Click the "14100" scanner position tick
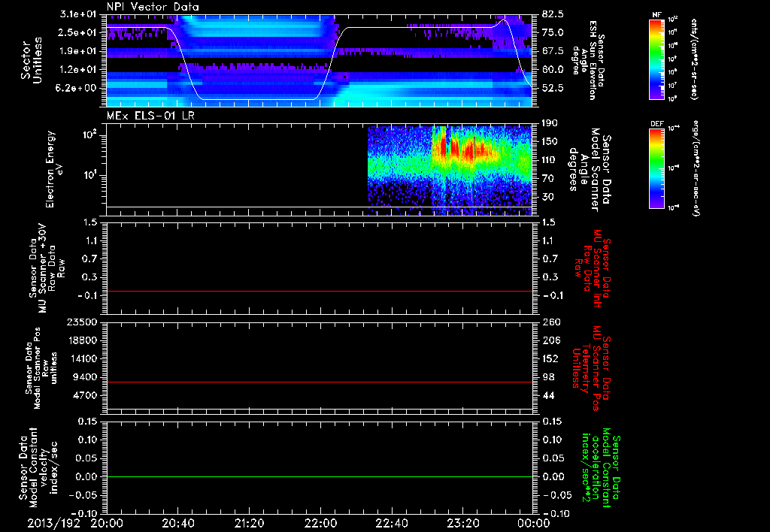 click(83, 359)
